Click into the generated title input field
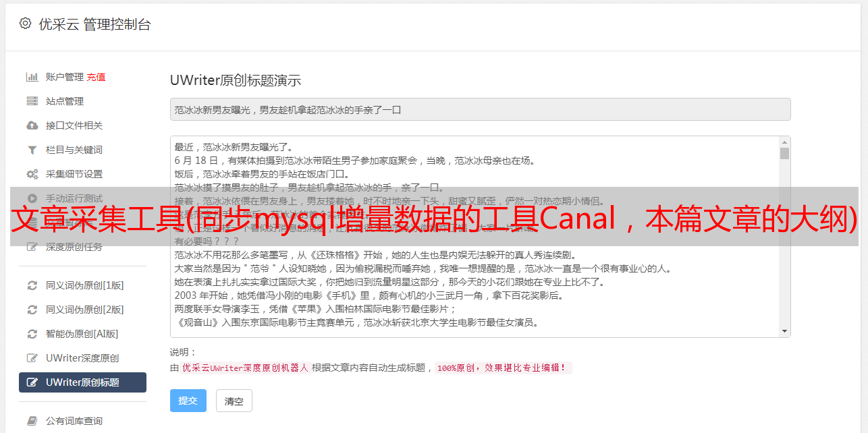 coord(480,109)
